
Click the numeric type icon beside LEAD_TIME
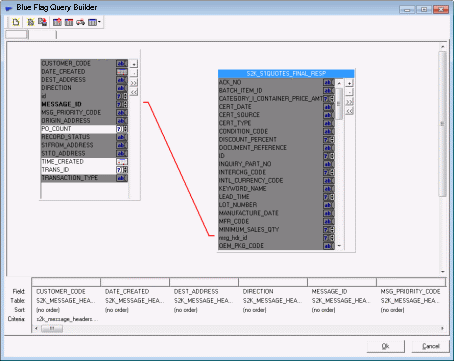pos(329,197)
